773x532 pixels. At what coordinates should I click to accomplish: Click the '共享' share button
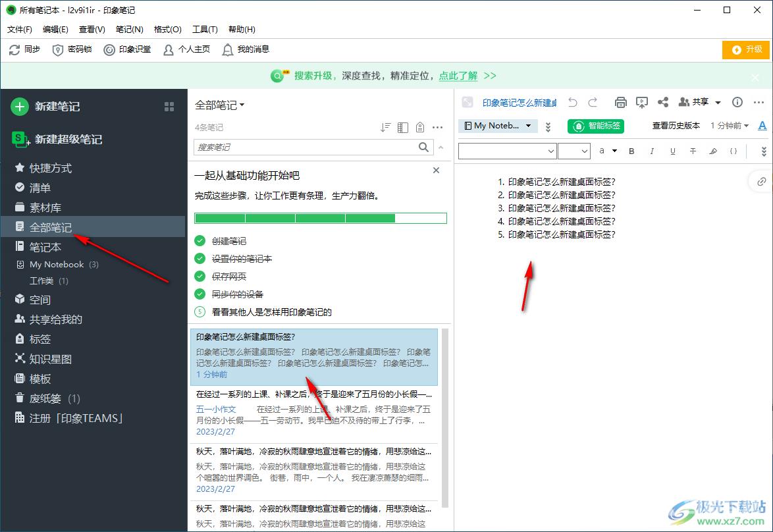pos(693,102)
